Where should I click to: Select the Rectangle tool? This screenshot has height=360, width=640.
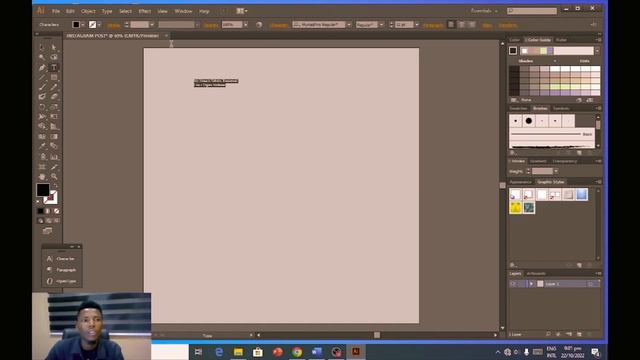point(54,77)
